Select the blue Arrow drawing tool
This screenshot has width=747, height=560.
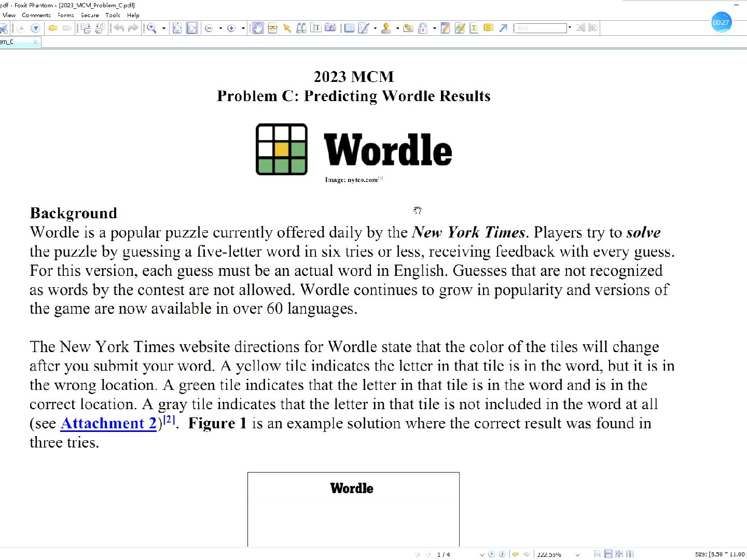click(503, 28)
